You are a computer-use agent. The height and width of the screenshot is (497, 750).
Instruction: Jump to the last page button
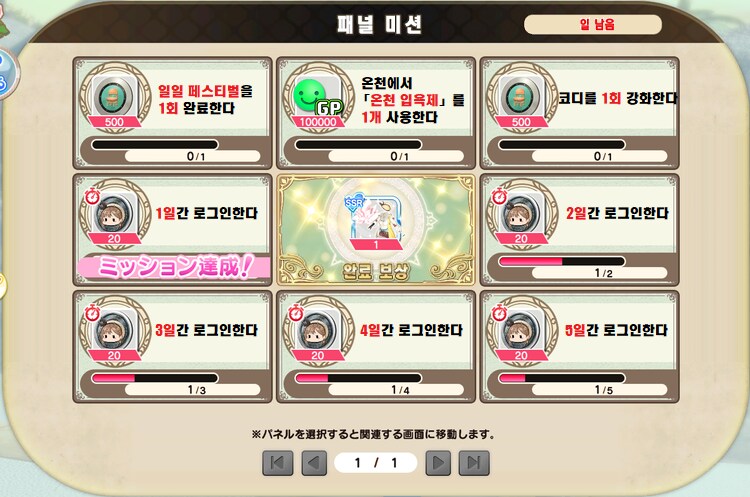point(474,463)
